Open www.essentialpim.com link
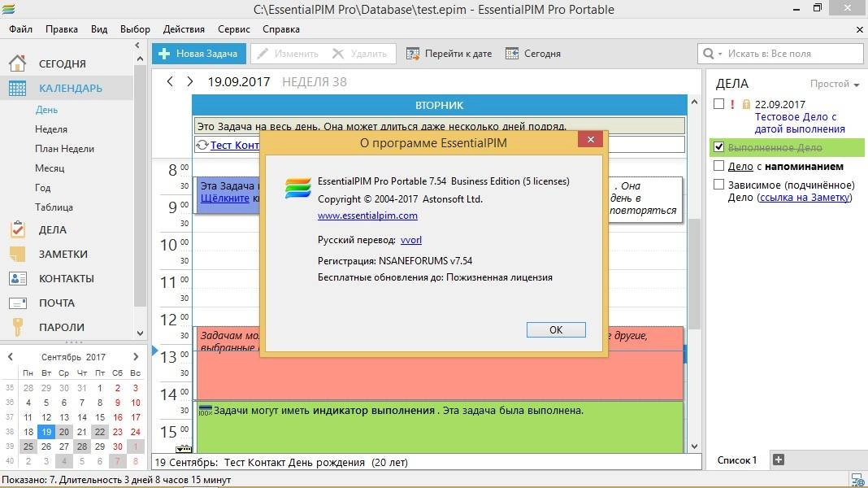 (367, 216)
